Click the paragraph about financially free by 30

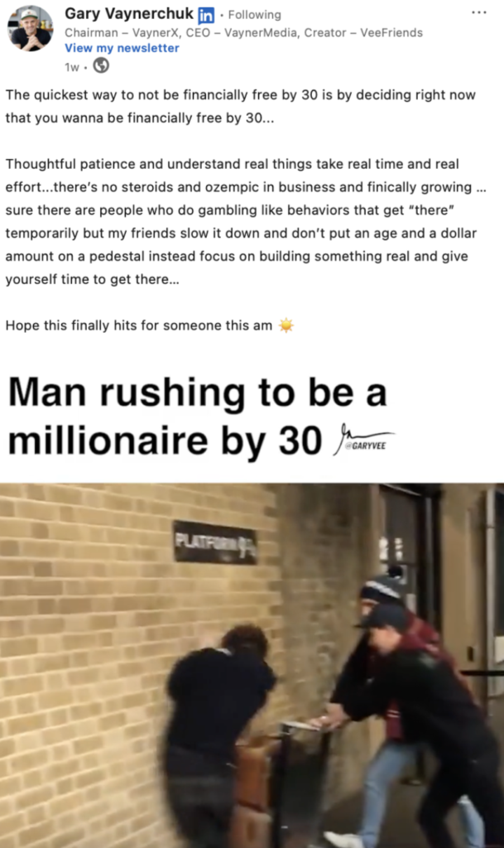240,106
